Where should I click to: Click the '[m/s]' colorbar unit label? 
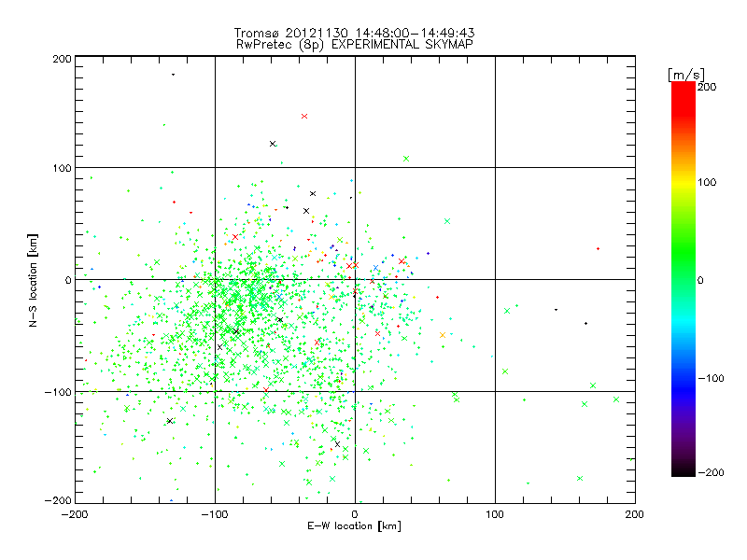686,75
